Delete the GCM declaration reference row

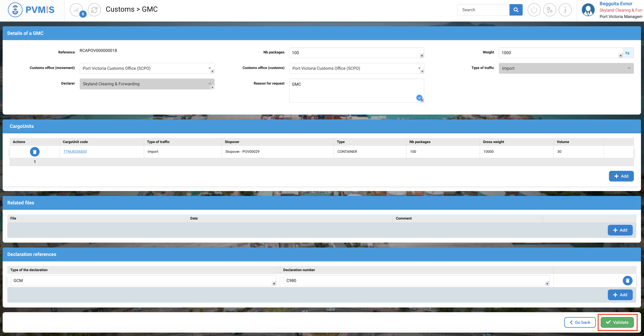coord(627,280)
